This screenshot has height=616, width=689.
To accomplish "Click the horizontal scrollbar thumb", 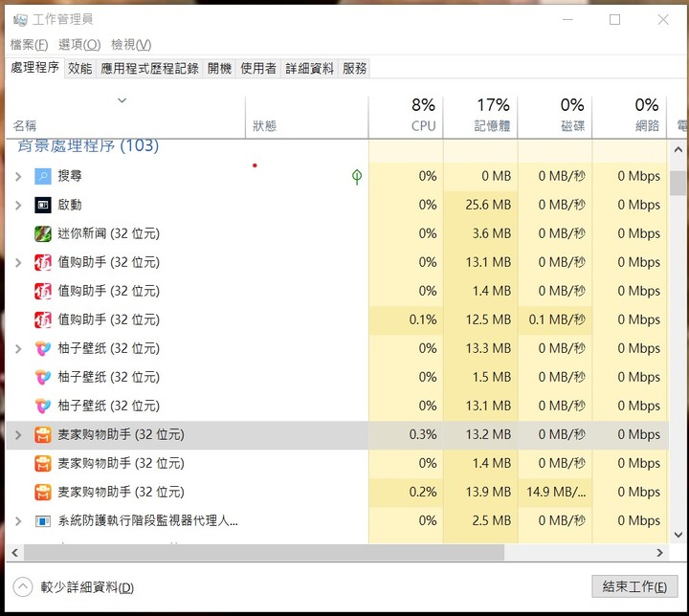I will point(264,553).
